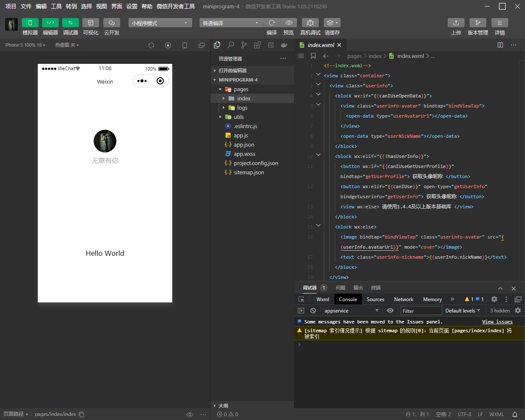
Task: Open the source control icon
Action: pyautogui.click(x=244, y=45)
